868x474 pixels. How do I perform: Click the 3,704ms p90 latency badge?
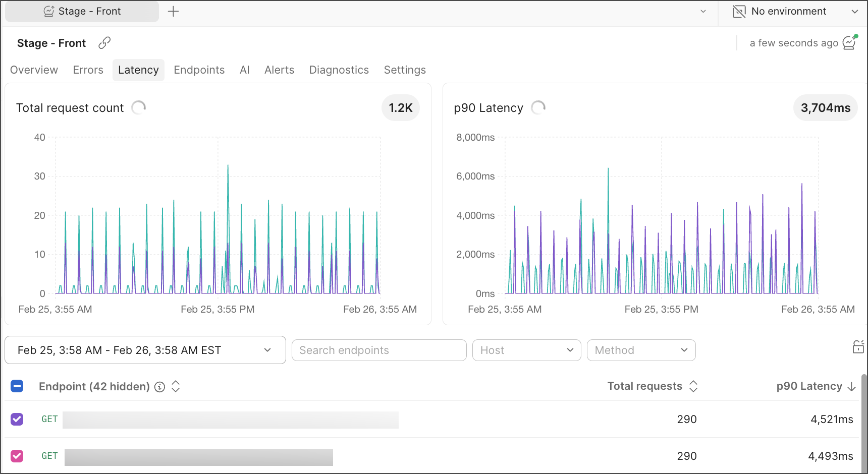click(x=825, y=108)
